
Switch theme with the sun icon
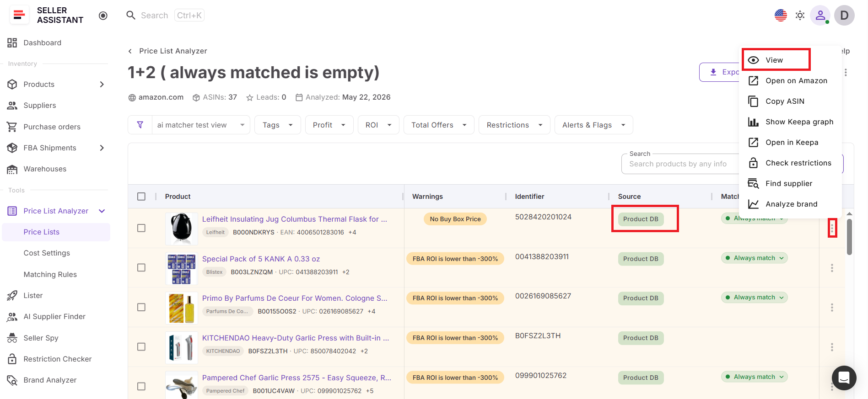pyautogui.click(x=800, y=15)
